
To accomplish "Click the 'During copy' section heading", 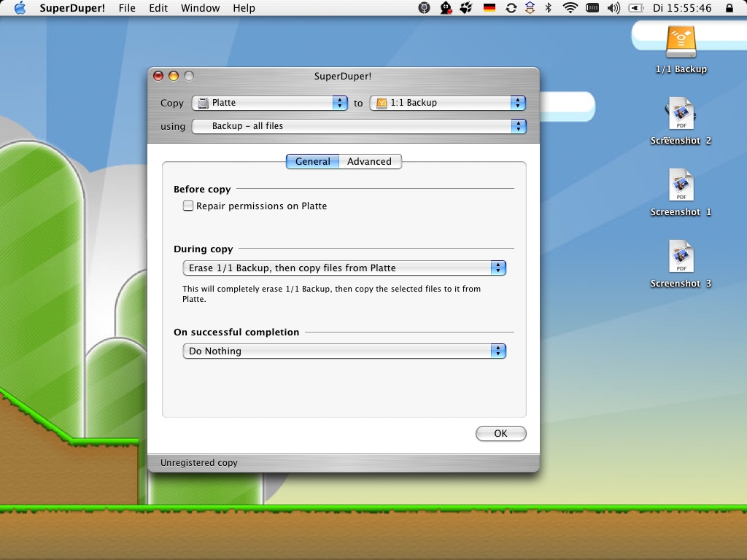I will [x=203, y=249].
